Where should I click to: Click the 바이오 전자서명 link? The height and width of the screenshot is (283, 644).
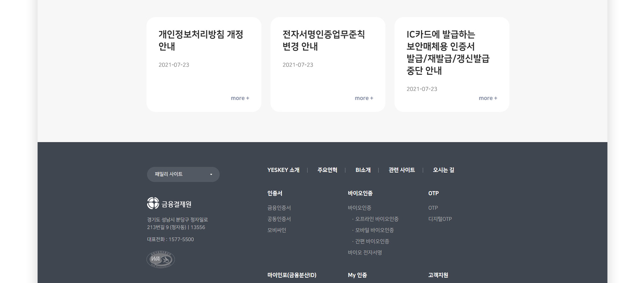365,253
